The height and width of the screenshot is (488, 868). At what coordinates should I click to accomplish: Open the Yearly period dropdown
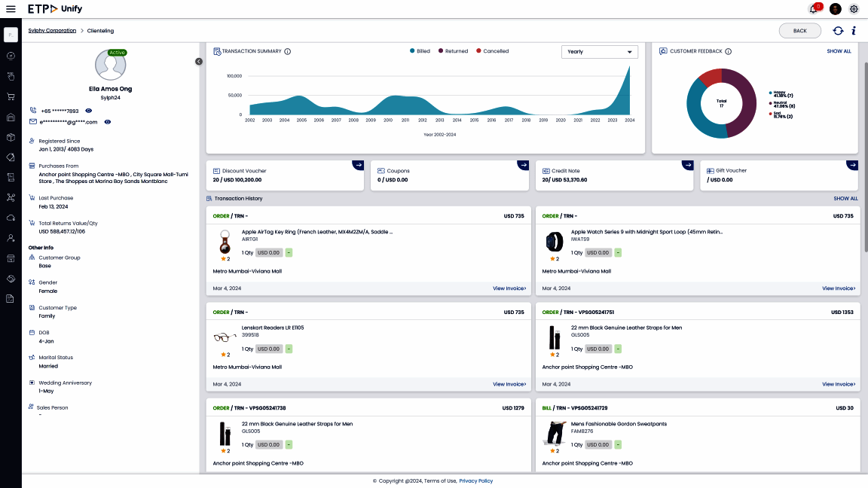click(599, 51)
